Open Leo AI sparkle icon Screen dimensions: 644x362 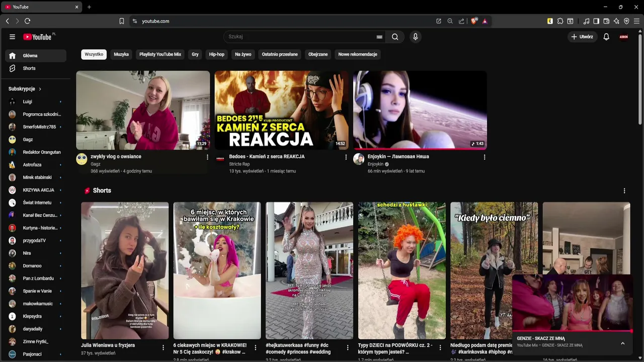pyautogui.click(x=616, y=21)
